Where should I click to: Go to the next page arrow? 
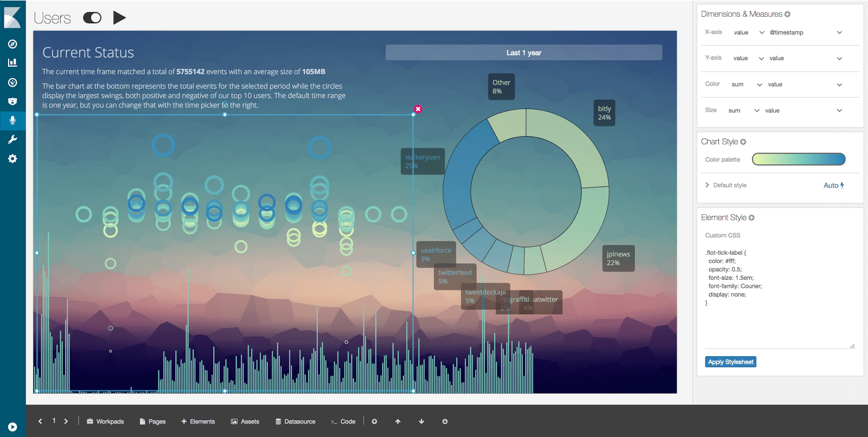point(66,421)
